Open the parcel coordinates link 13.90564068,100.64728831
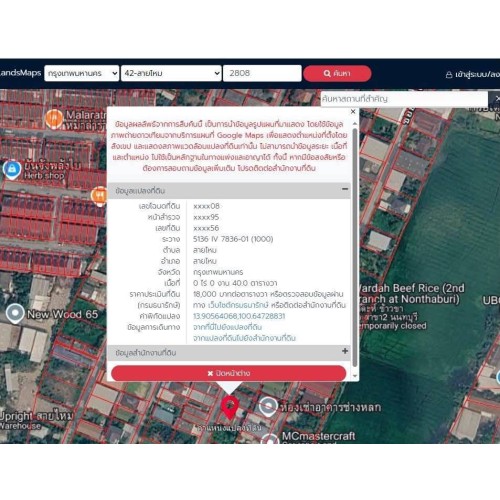Screen dimensions: 500x500 pos(239,316)
